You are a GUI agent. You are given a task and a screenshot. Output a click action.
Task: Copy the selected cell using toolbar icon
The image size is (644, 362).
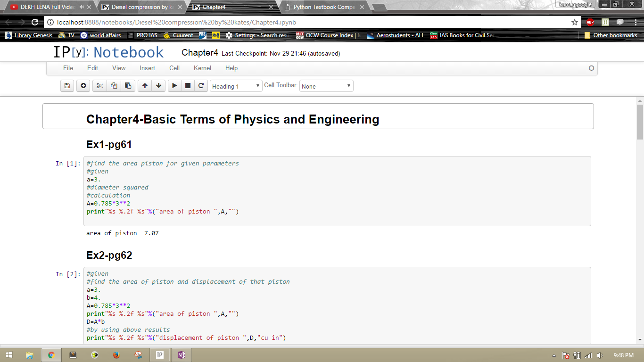114,86
